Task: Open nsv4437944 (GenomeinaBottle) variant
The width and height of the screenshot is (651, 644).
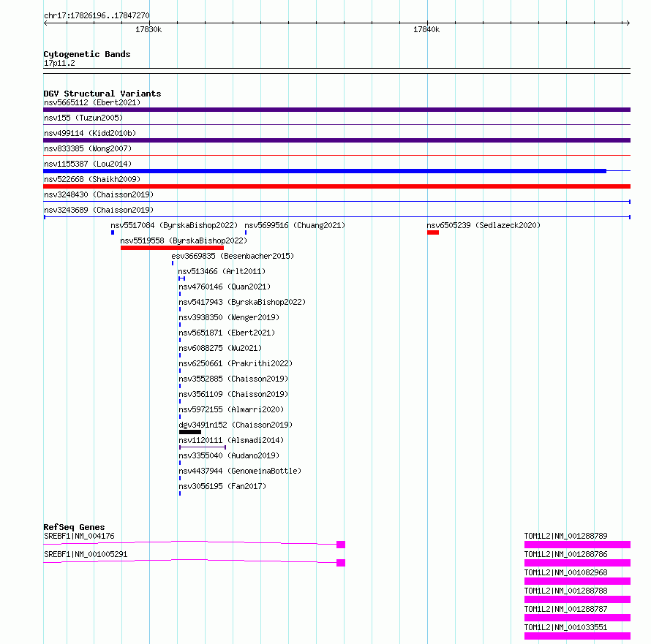Action: (x=240, y=471)
